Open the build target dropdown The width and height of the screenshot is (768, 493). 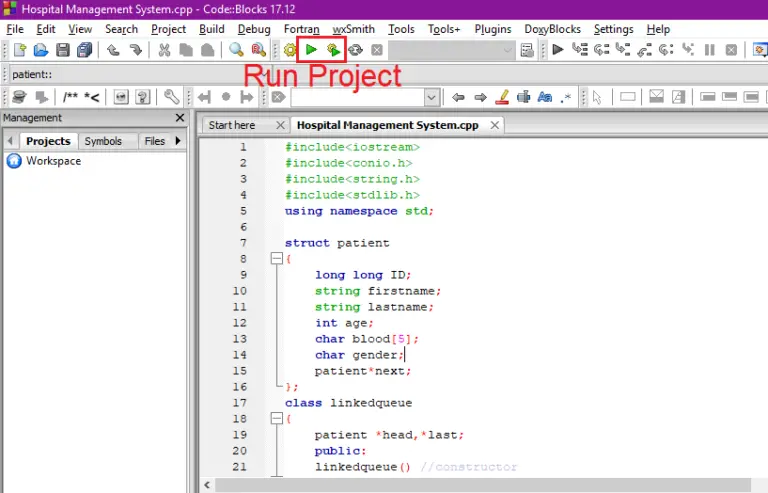pyautogui.click(x=507, y=49)
